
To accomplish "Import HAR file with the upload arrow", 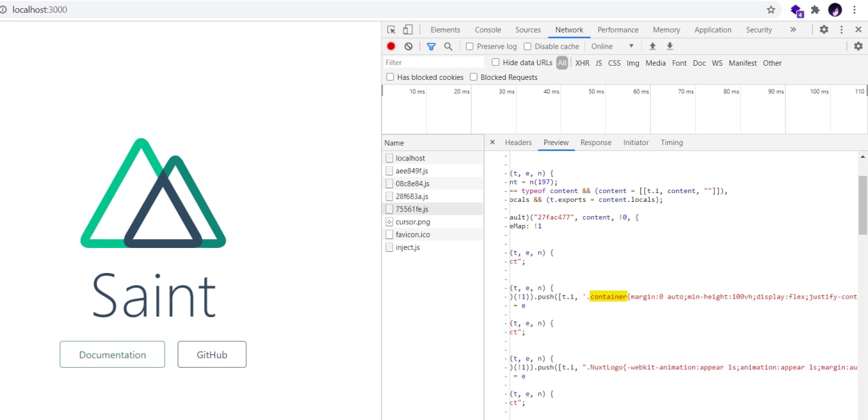I will (652, 46).
